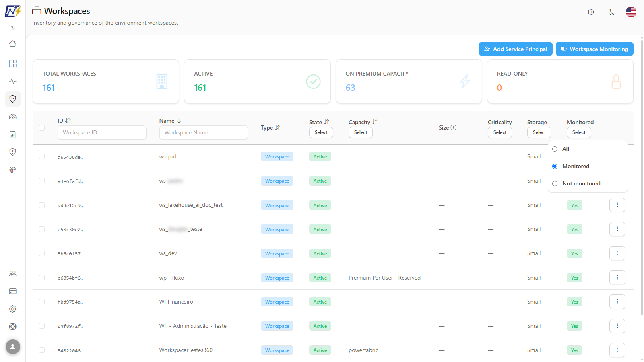Select the Not monitored radio option

click(555, 184)
